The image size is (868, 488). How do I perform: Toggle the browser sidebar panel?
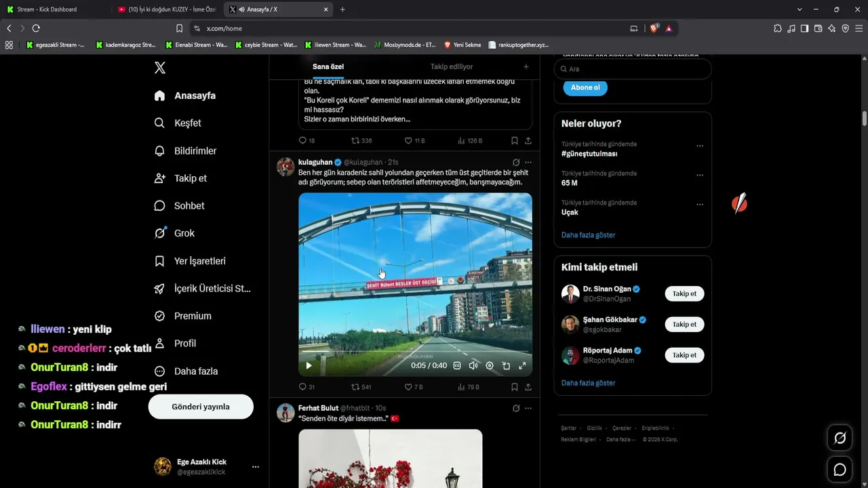(x=804, y=28)
